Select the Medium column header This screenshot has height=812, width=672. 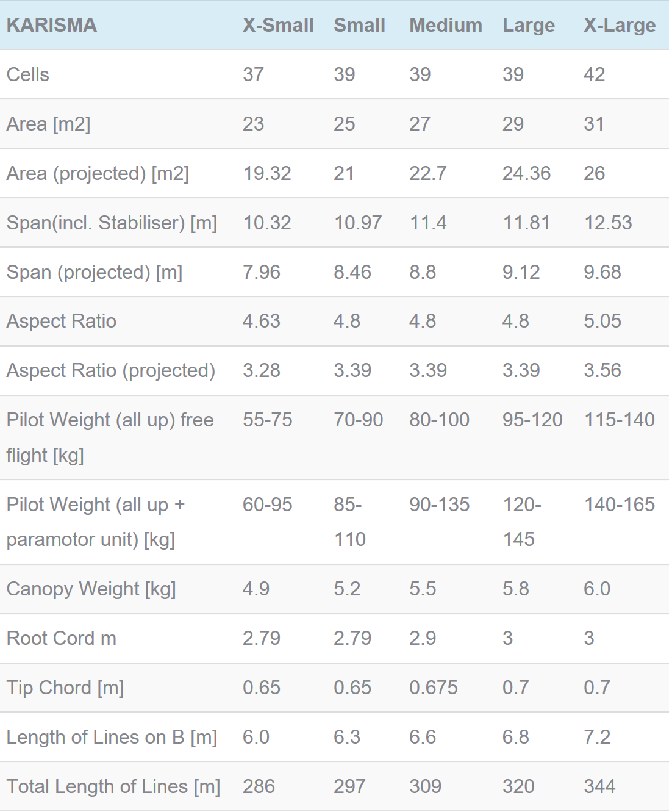445,25
